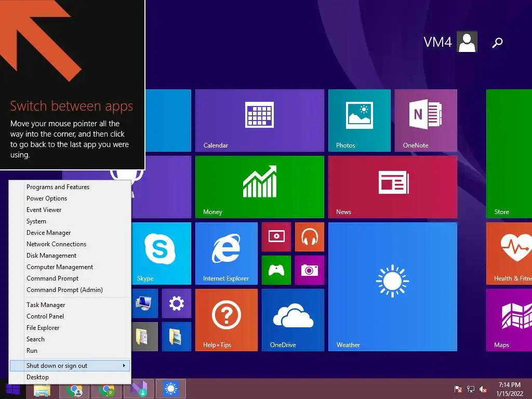Click the muted volume tray icon

(x=483, y=389)
